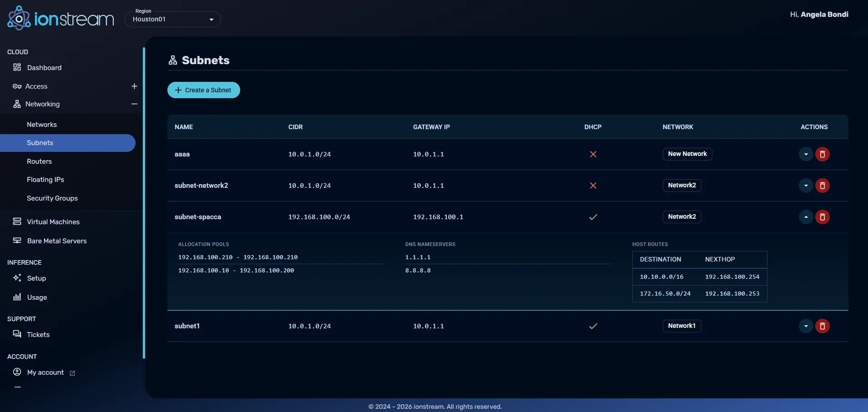Viewport: 868px width, 412px height.
Task: Click DHCP enabled check for subnet1
Action: pos(593,326)
